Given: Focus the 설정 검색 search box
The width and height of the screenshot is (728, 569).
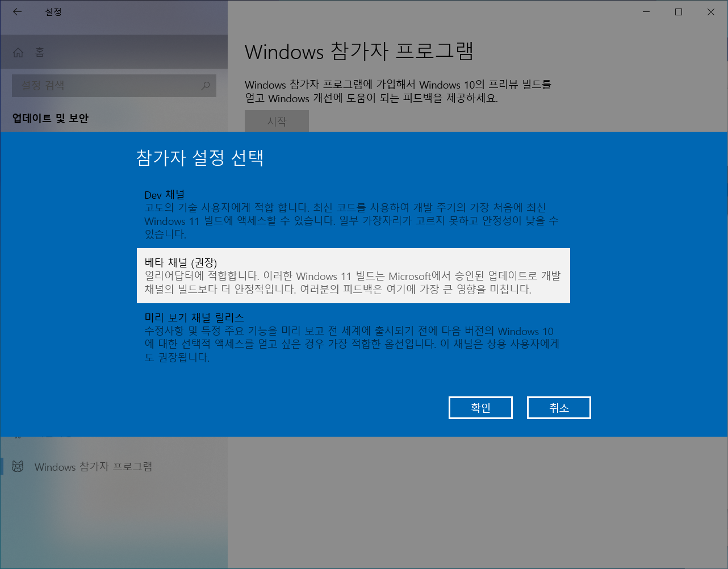Looking at the screenshot, I should pyautogui.click(x=114, y=86).
